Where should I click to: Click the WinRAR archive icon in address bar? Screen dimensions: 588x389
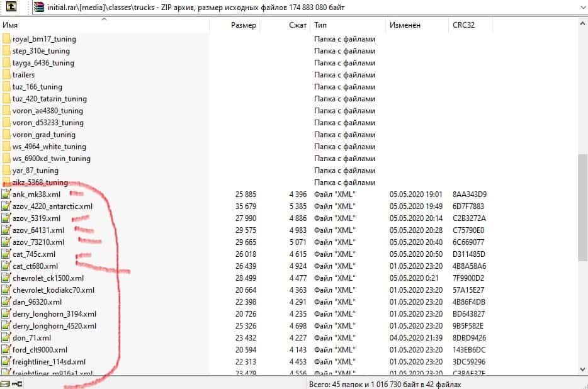[x=39, y=8]
